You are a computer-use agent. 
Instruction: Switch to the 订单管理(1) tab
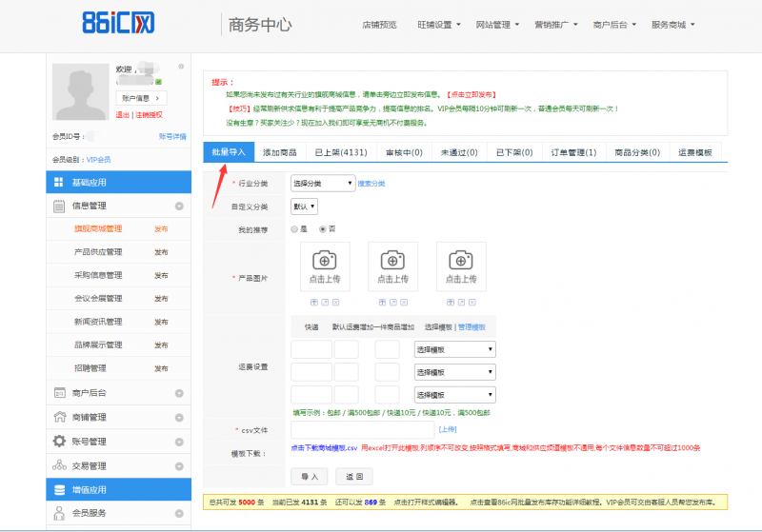(x=573, y=152)
